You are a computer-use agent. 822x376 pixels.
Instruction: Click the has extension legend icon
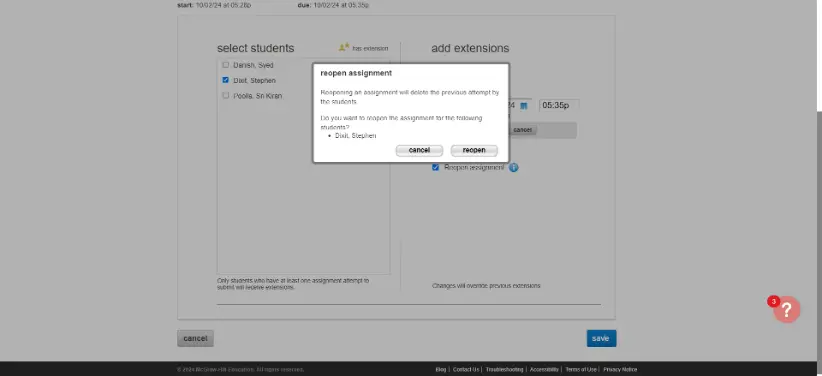[344, 48]
